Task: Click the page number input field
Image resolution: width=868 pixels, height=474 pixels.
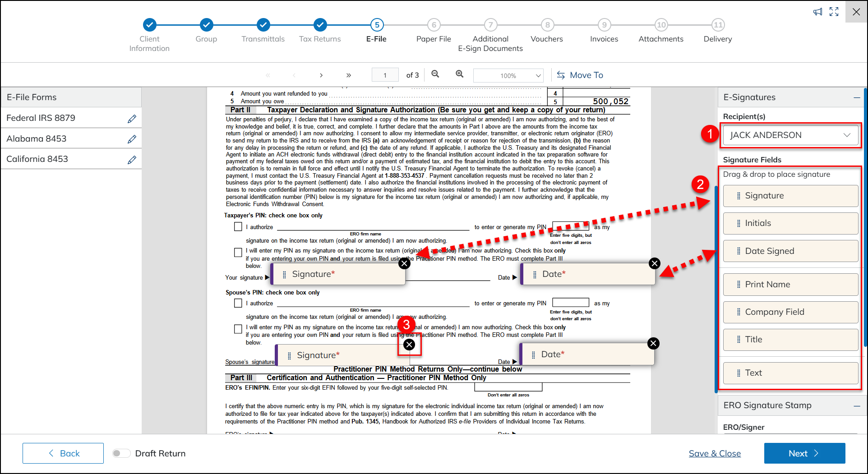Action: [385, 75]
